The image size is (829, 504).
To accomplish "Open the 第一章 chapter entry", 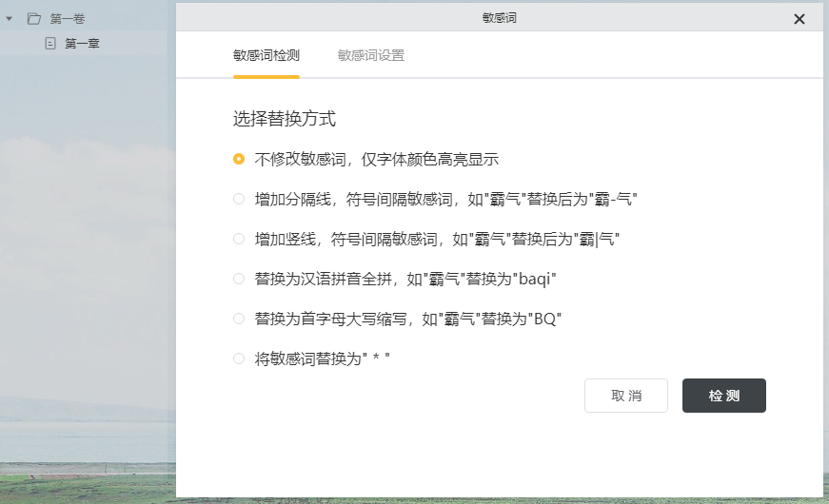I will click(82, 44).
